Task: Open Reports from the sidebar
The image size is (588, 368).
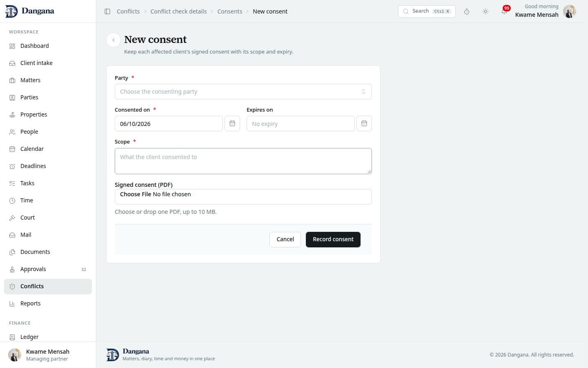Action: click(x=48, y=303)
